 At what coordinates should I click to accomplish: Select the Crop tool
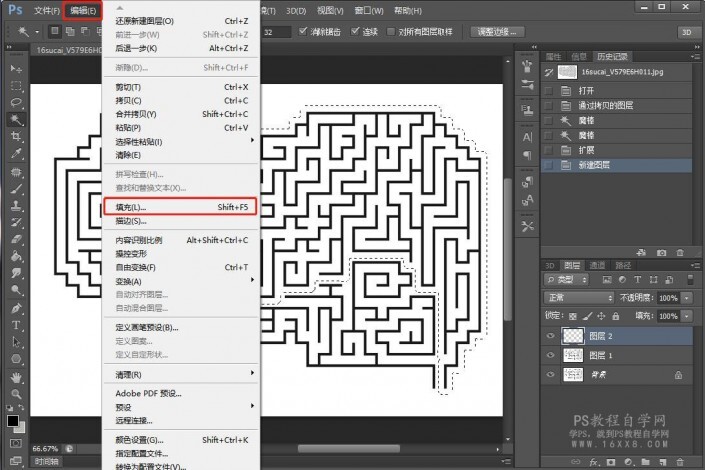point(16,136)
